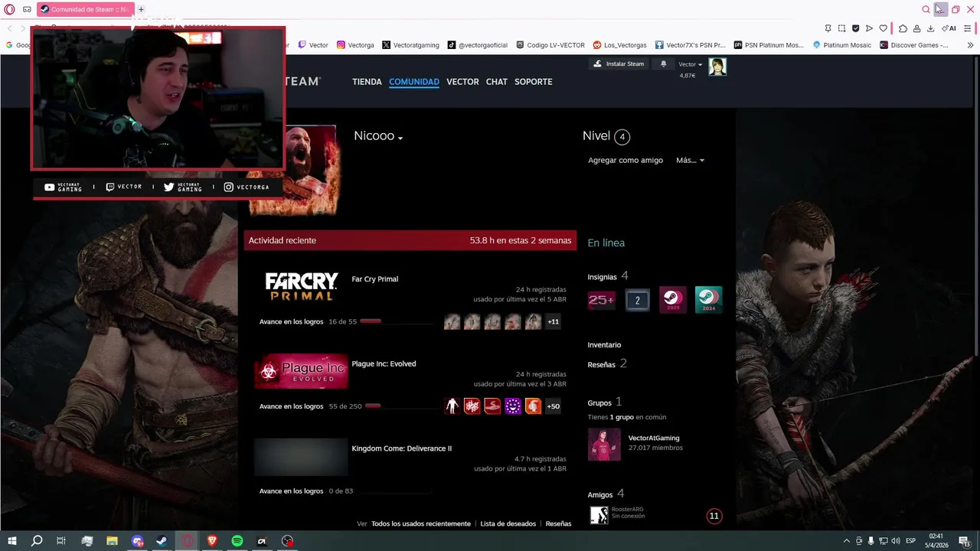Show more bookmarks with double chevron
This screenshot has width=980, height=551.
point(970,45)
